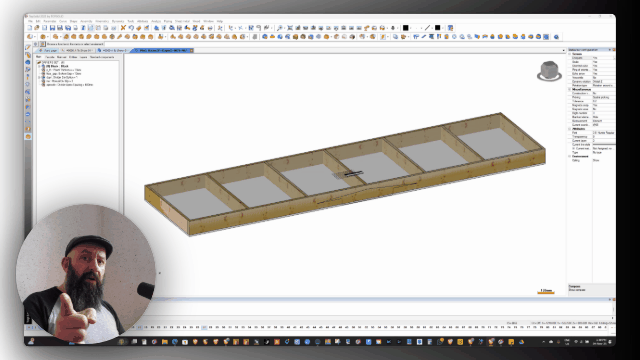Click the diagonal line style icon
The width and height of the screenshot is (640, 360).
coord(427,28)
